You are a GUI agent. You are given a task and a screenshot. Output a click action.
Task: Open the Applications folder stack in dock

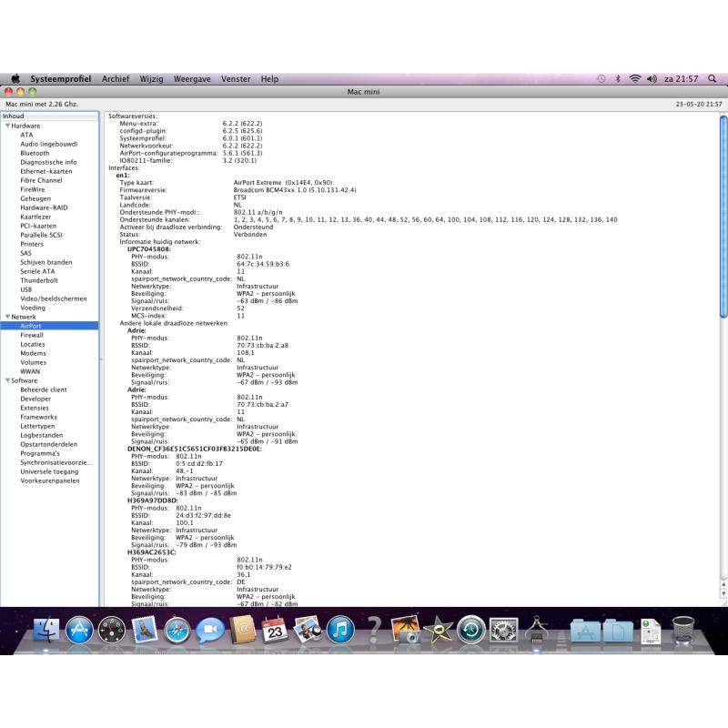pos(584,631)
